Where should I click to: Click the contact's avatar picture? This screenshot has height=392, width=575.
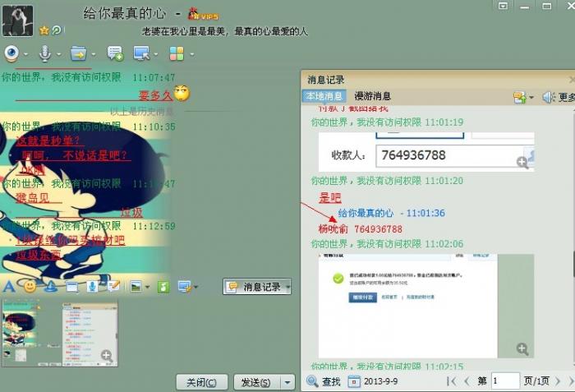point(17,21)
